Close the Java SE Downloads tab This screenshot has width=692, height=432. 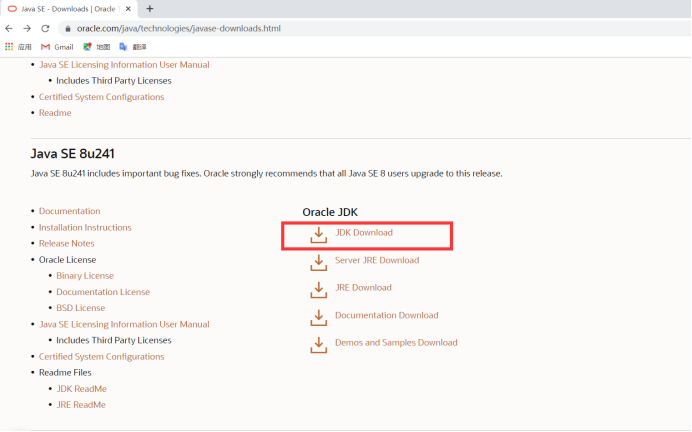128,8
